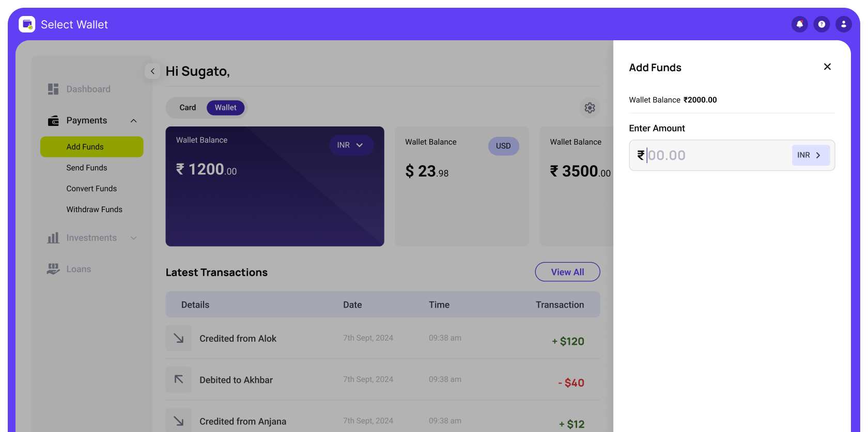The height and width of the screenshot is (432, 868).
Task: Click credited arrow icon for Anjana
Action: click(179, 421)
